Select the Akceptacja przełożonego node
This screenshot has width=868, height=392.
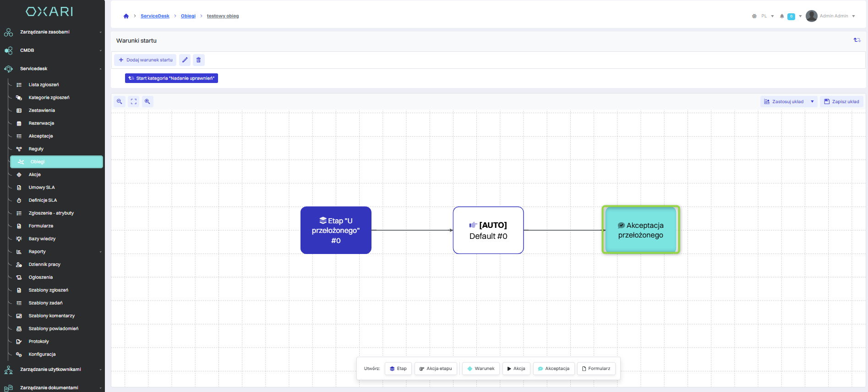click(x=640, y=230)
